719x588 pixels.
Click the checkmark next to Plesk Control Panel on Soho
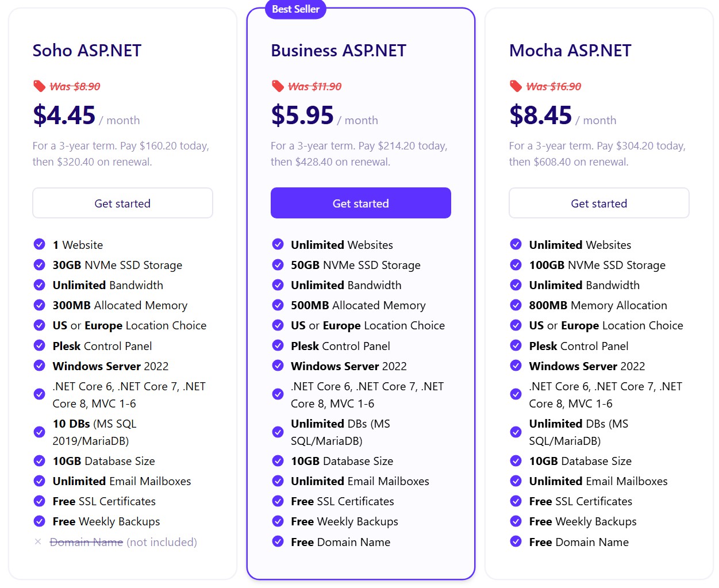click(39, 345)
